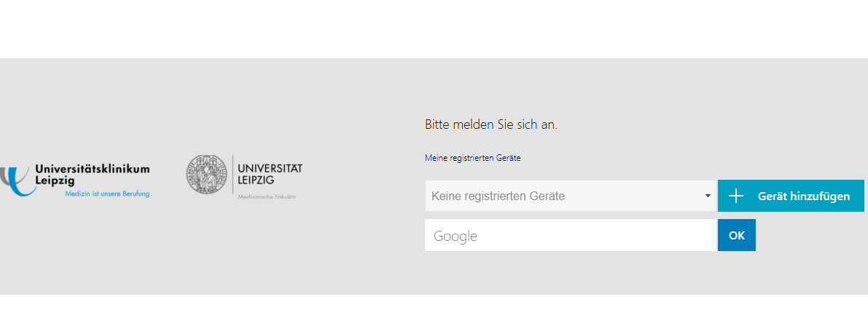Click the Universität Leipzig round seal
The image size is (868, 310).
(x=207, y=174)
